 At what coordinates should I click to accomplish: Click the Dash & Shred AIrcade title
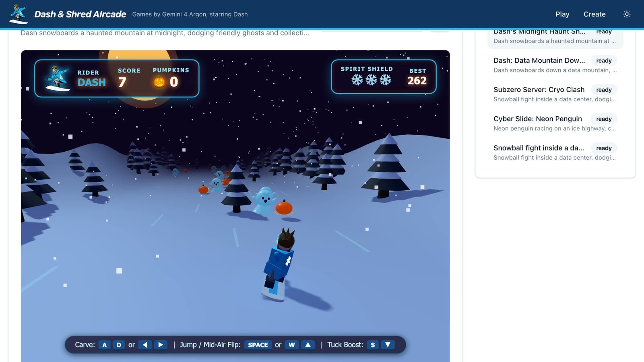click(80, 14)
